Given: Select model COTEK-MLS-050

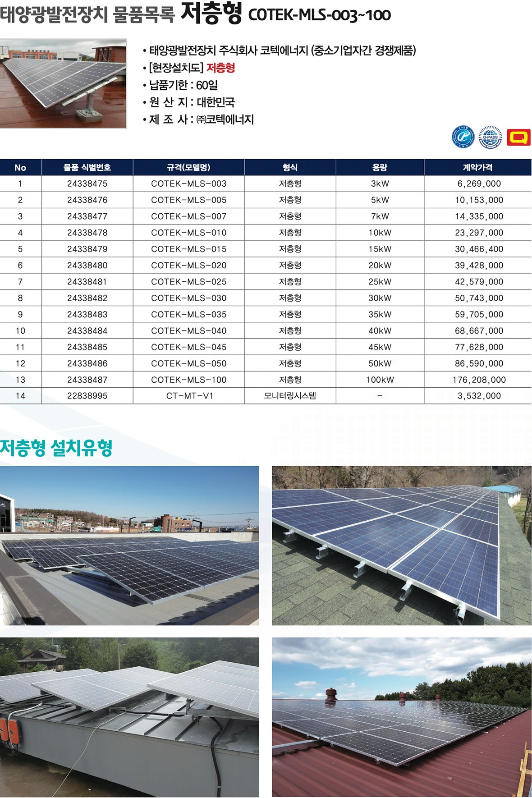Looking at the screenshot, I should 189,363.
